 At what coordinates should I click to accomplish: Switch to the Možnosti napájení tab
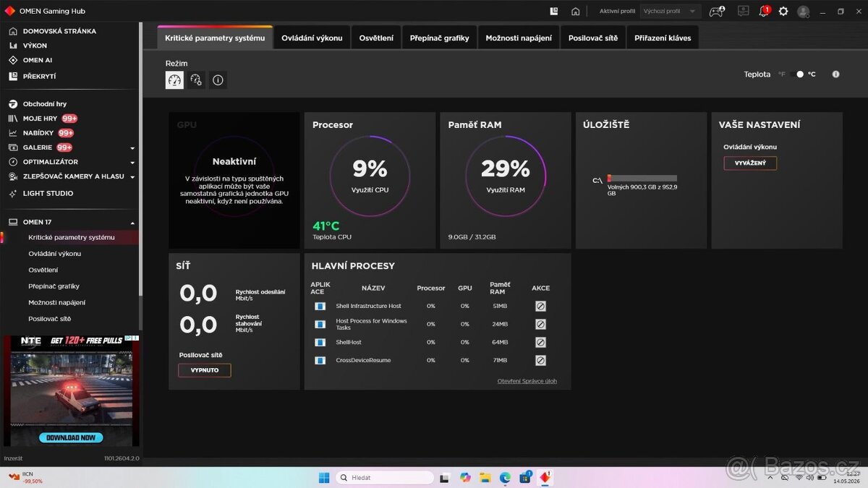[x=519, y=38]
